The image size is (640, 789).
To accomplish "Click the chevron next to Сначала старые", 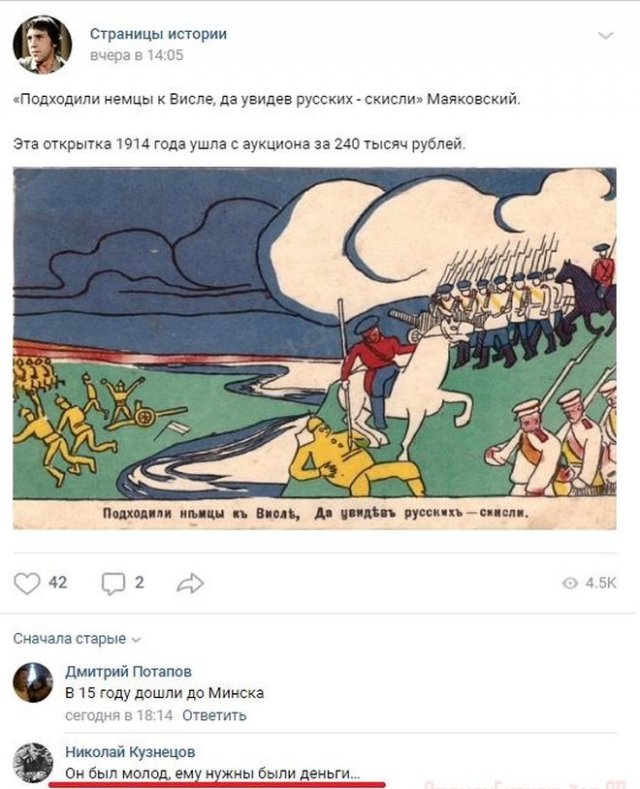I will point(136,640).
